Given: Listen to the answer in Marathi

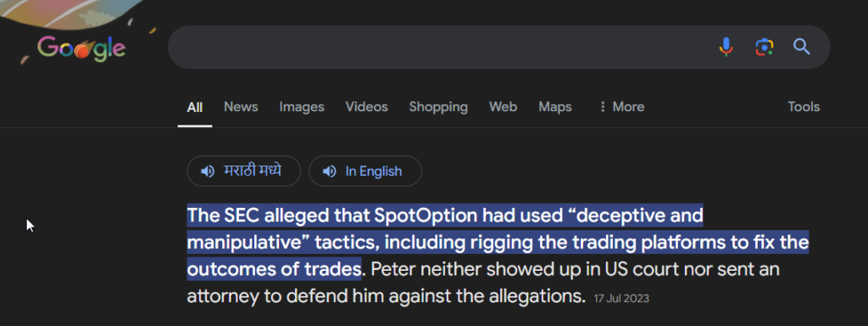Looking at the screenshot, I should point(243,171).
